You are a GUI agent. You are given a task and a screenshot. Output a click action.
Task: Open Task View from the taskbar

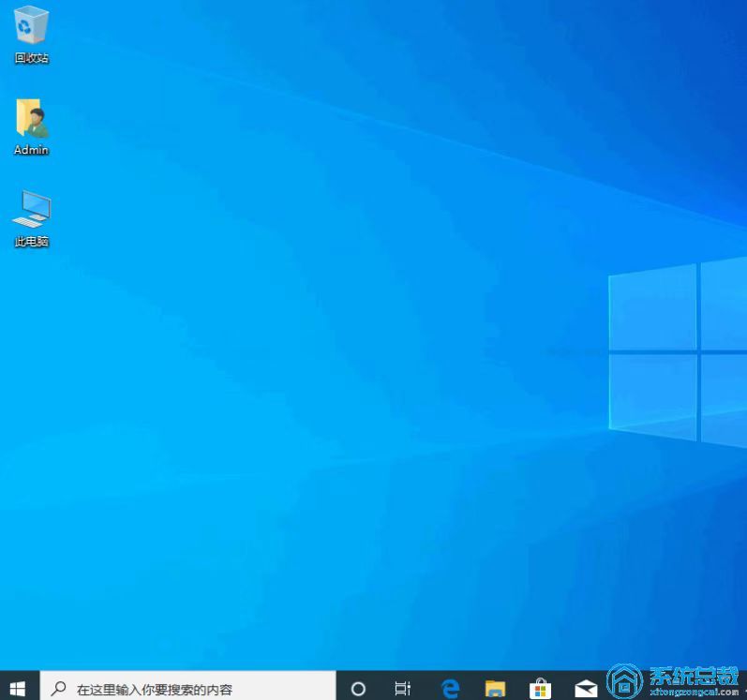pos(403,689)
